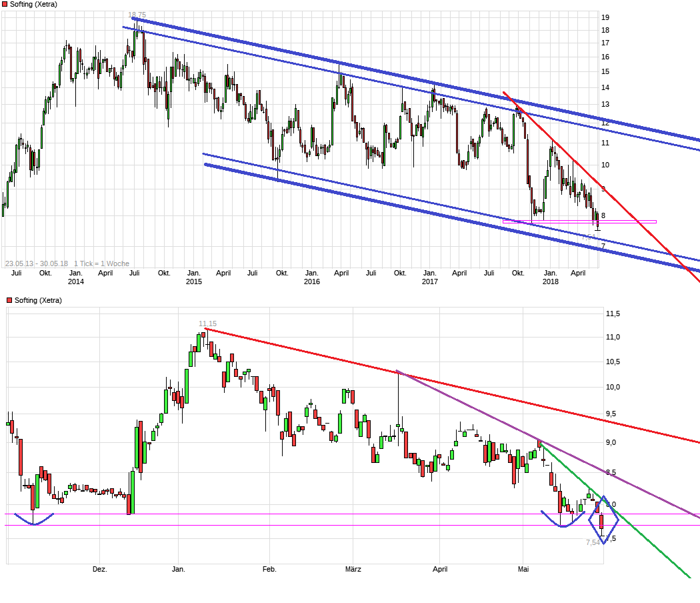Click the year label '2017' on the time axis
700x603 pixels.
(x=429, y=281)
